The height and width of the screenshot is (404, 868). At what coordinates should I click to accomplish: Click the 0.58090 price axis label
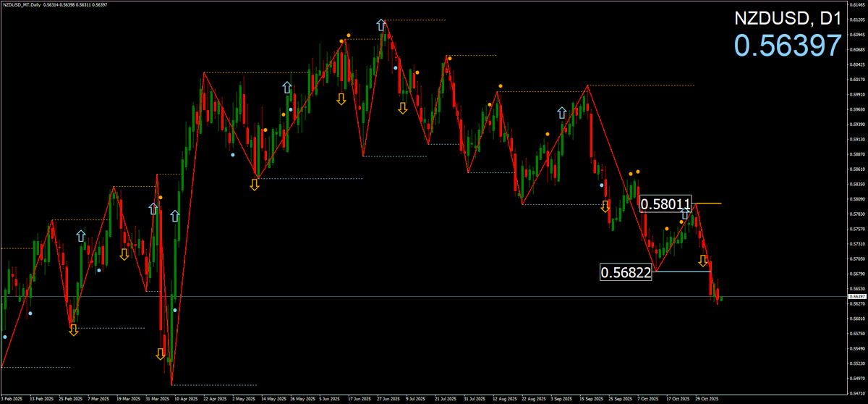point(857,199)
